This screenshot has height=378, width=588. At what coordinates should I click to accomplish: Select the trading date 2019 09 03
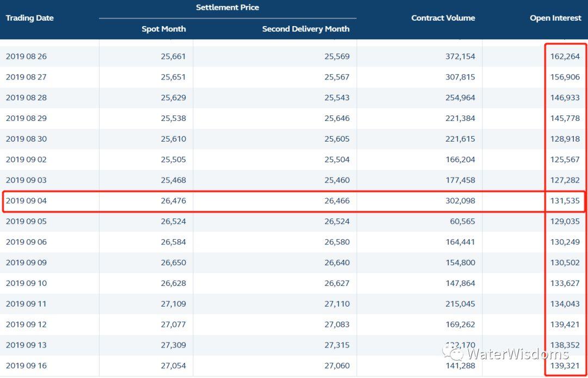26,180
